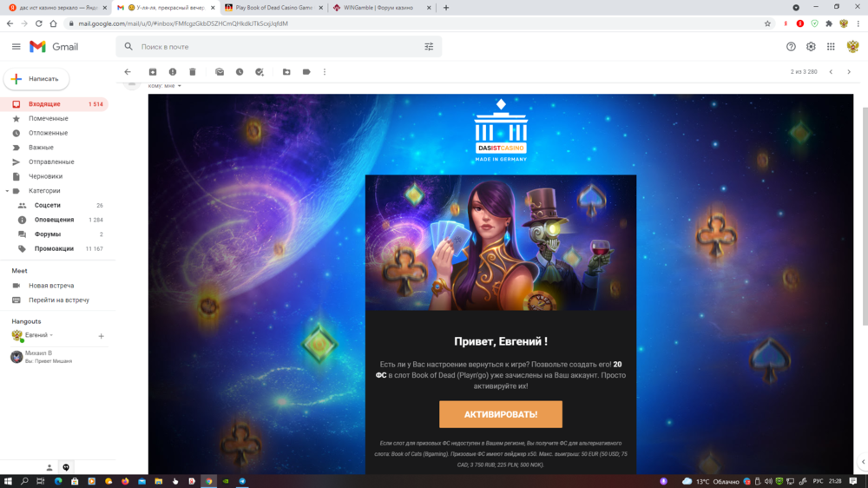Snooze the email with clock icon
Image resolution: width=868 pixels, height=488 pixels.
240,72
